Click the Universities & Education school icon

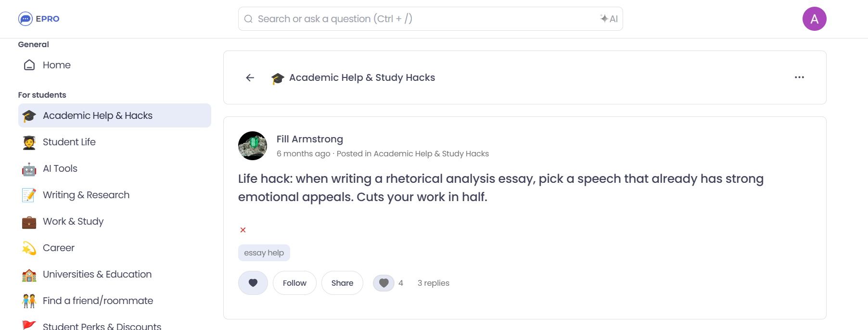click(x=28, y=274)
